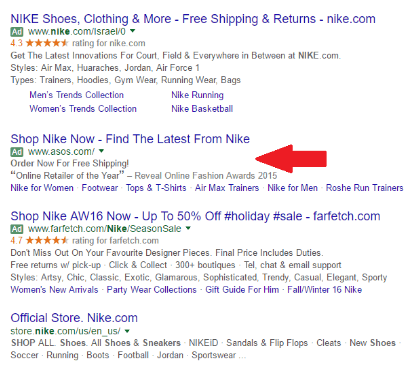
Task: Expand dropdown arrow after farfetch.com/Nike/SeasonSale
Action: (188, 228)
